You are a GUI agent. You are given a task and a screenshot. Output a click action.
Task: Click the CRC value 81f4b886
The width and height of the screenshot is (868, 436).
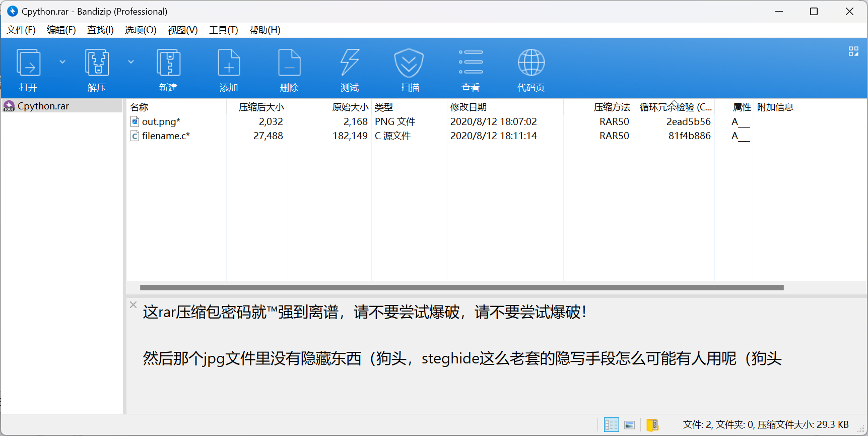689,136
